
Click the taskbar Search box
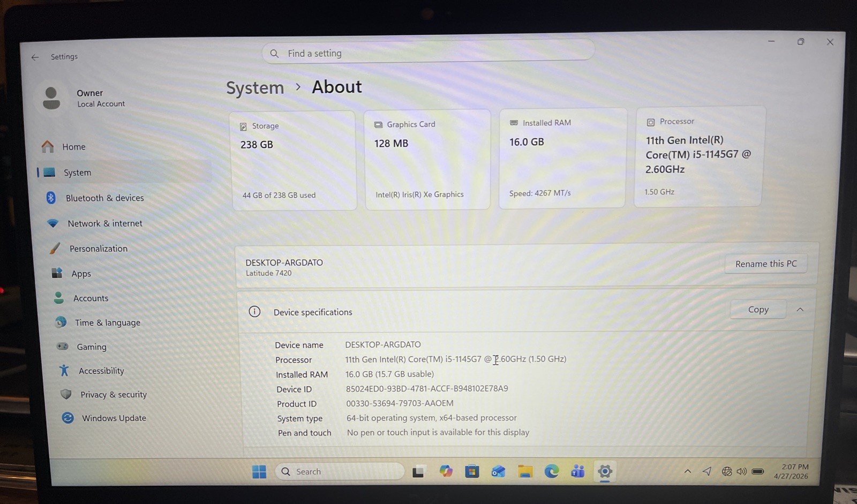coord(340,471)
